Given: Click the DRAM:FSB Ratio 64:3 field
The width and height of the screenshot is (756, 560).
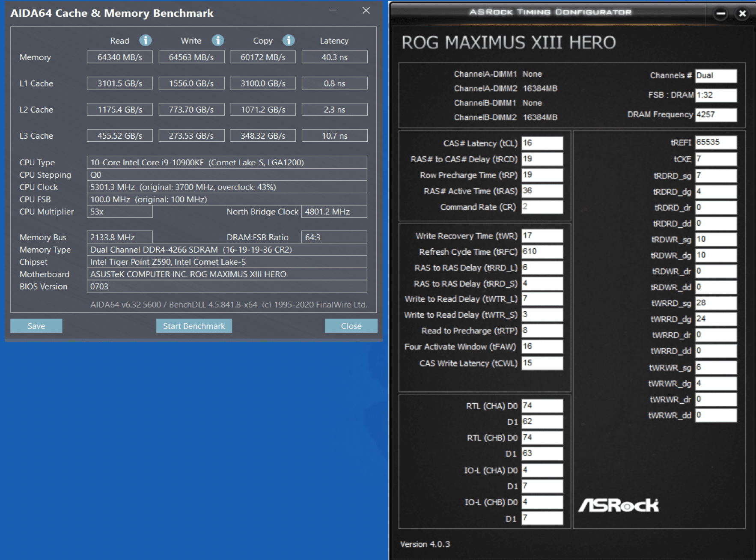Looking at the screenshot, I should click(334, 237).
